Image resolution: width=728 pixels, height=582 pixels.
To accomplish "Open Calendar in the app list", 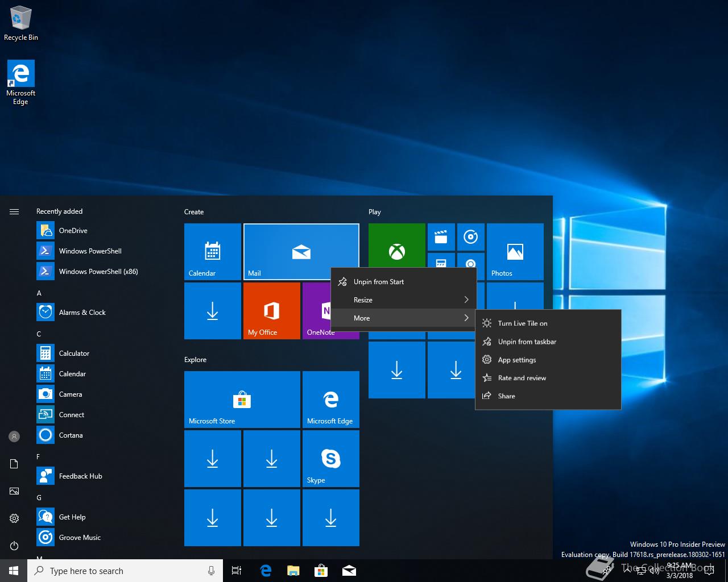I will (x=91, y=373).
